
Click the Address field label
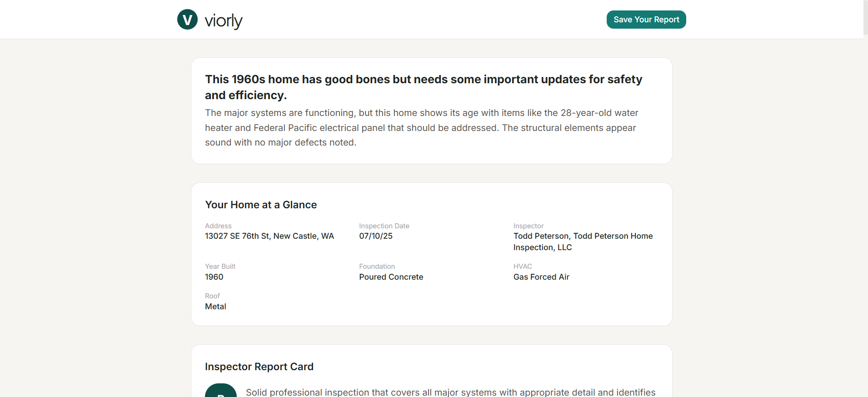pyautogui.click(x=218, y=226)
